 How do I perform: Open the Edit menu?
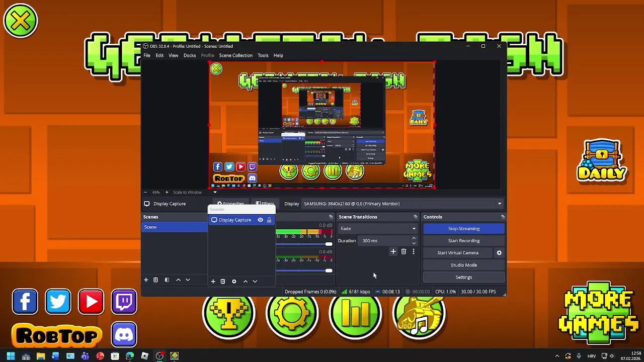159,55
